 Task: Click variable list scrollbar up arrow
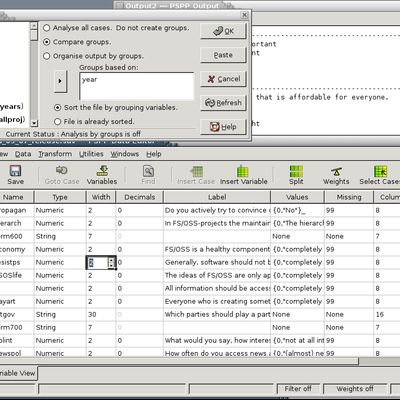pyautogui.click(x=34, y=26)
